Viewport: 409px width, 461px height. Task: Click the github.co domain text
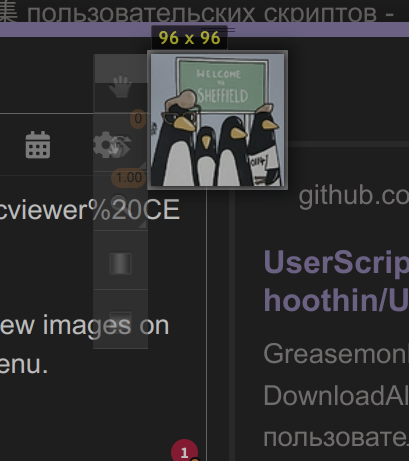click(353, 197)
